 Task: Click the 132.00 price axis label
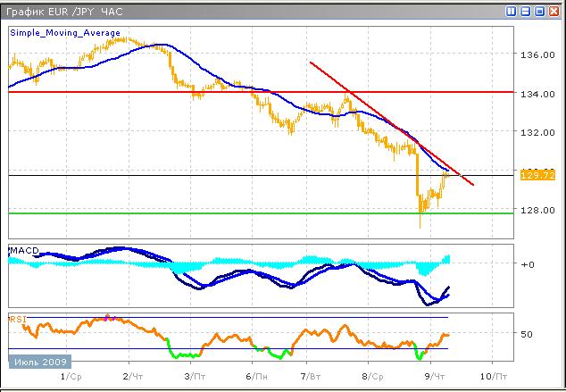pyautogui.click(x=537, y=132)
